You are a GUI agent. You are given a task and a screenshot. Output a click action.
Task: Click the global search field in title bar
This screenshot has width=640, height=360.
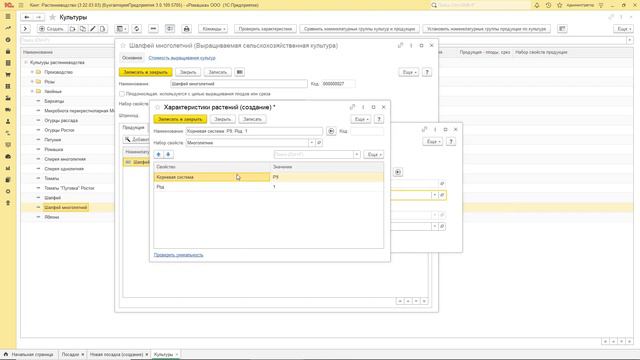(481, 5)
